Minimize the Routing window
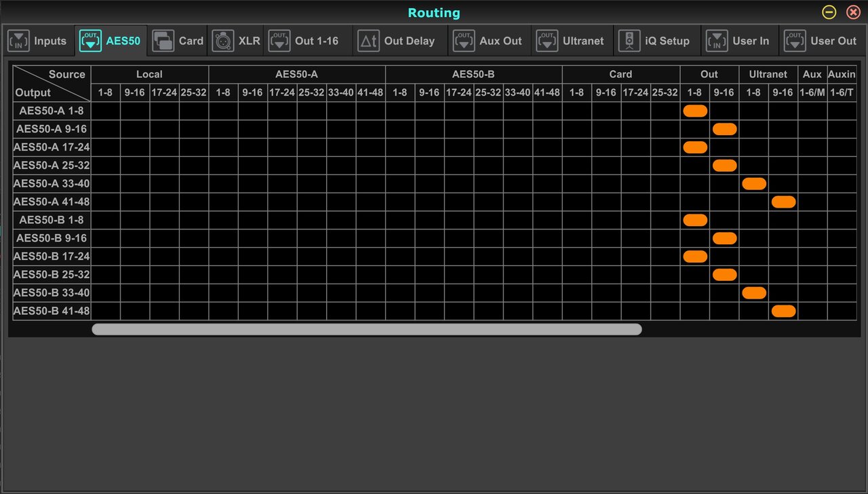 tap(829, 12)
